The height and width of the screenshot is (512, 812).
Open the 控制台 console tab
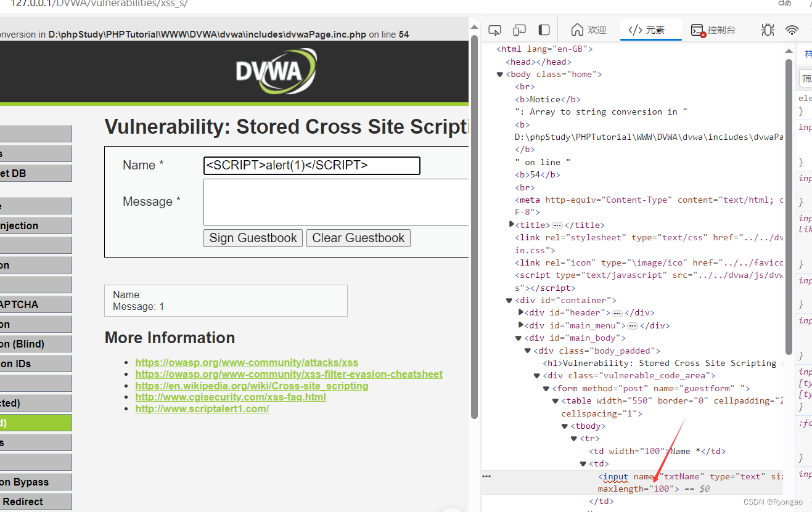(x=713, y=30)
